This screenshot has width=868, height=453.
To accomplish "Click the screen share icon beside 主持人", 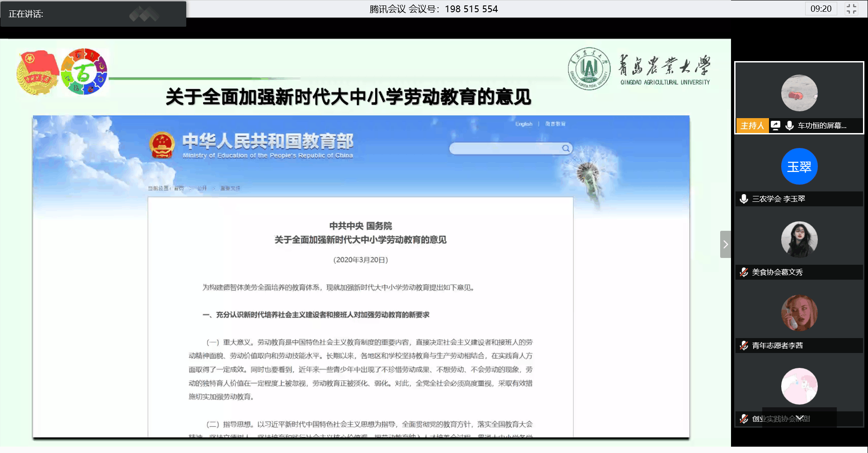I will (776, 125).
